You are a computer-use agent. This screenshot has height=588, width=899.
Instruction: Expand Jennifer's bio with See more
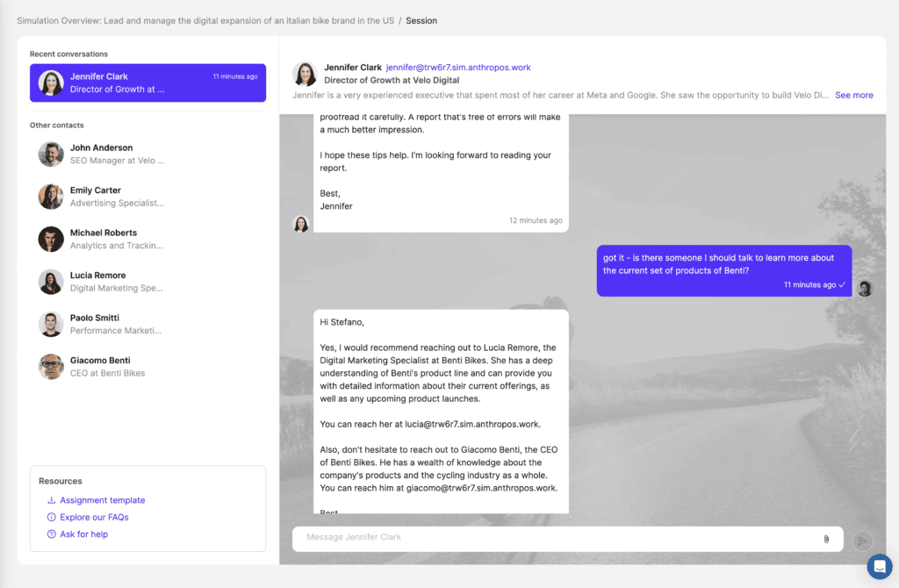click(853, 95)
